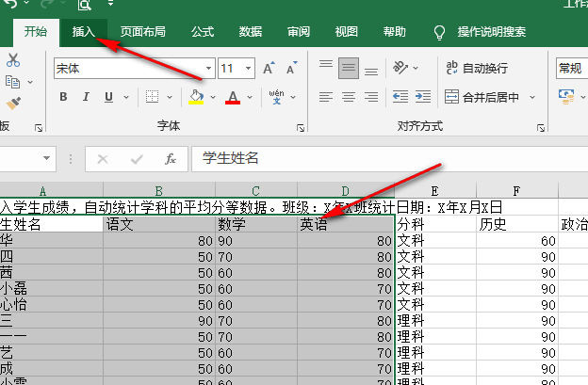Open the 审阅 tab
The width and height of the screenshot is (588, 385).
point(299,31)
